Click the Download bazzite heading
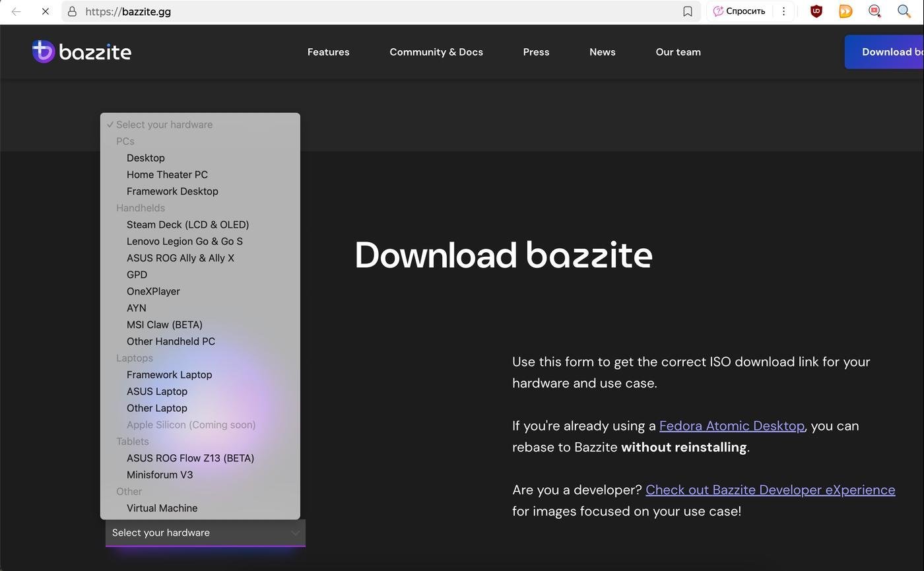The width and height of the screenshot is (924, 571). click(504, 255)
